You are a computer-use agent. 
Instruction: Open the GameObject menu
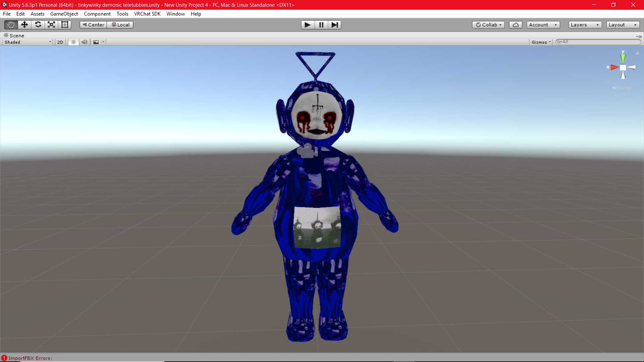[64, 14]
